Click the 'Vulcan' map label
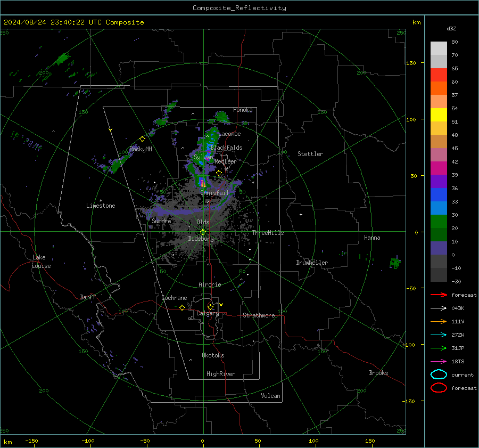This screenshot has width=479, height=448. [270, 396]
